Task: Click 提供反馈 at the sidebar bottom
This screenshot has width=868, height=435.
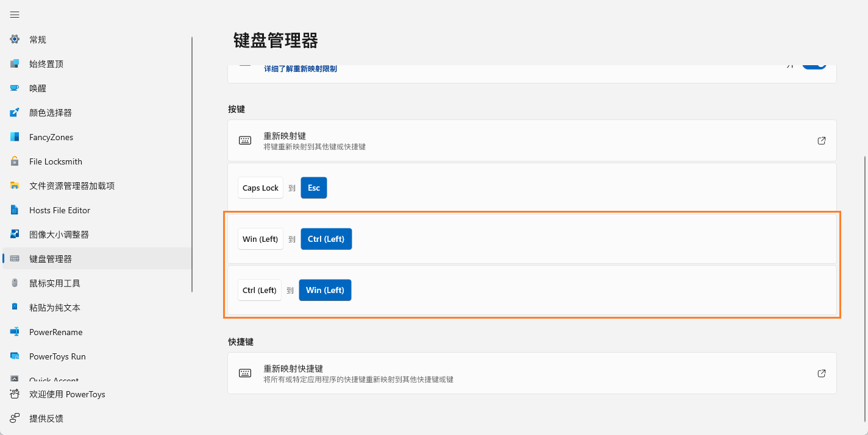Action: [46, 419]
